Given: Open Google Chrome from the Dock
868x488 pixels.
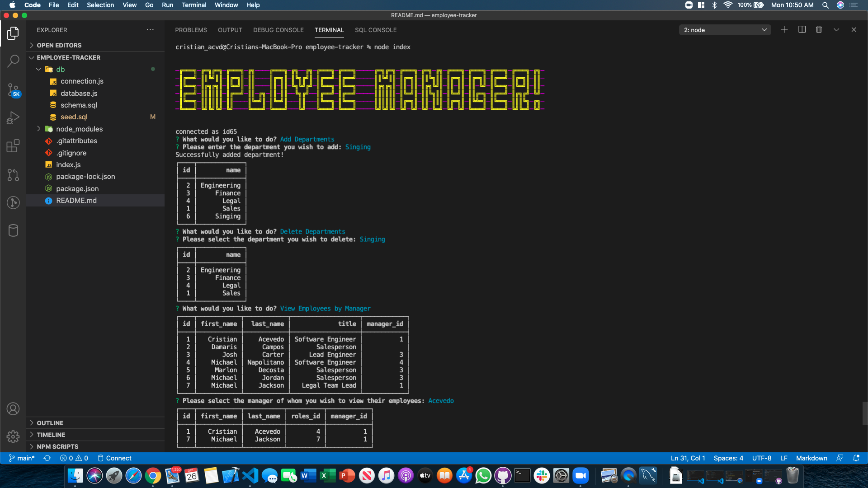Looking at the screenshot, I should pyautogui.click(x=153, y=476).
